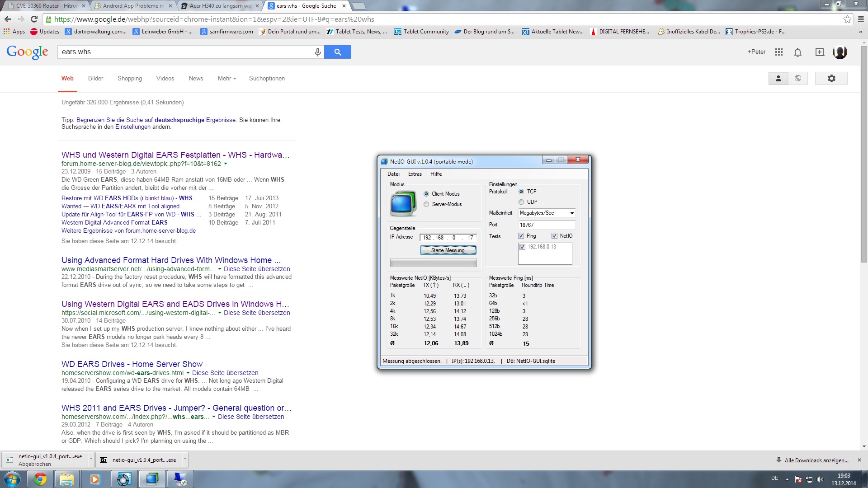Image resolution: width=868 pixels, height=488 pixels.
Task: Open Chrome hamburger menu
Action: click(x=861, y=19)
